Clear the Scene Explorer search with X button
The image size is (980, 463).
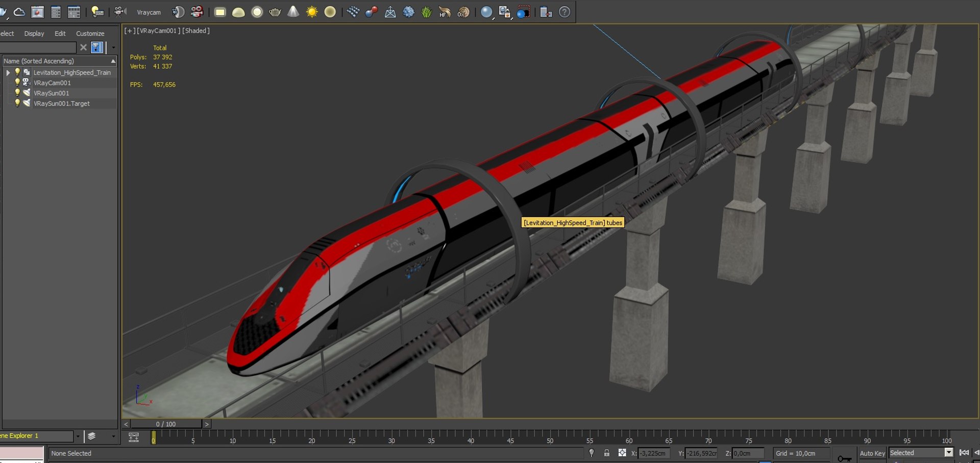83,47
